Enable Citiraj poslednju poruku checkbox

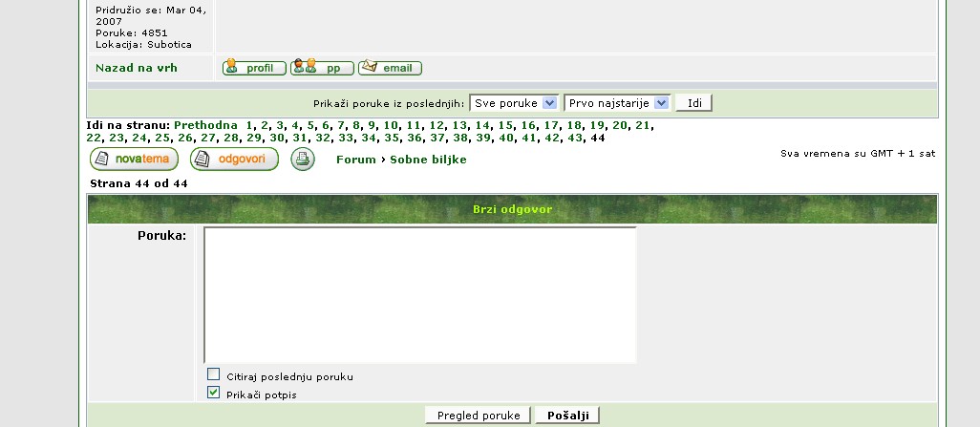[x=214, y=374]
